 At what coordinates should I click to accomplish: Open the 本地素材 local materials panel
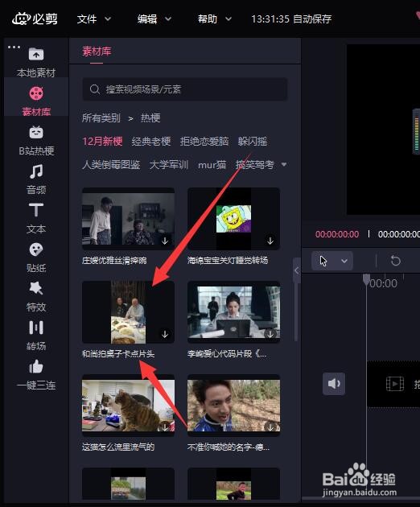pos(36,62)
